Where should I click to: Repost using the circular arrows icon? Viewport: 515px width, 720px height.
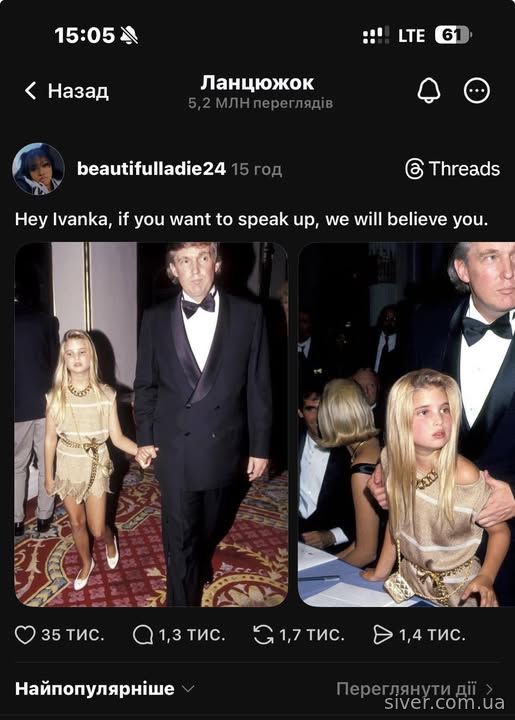(263, 635)
